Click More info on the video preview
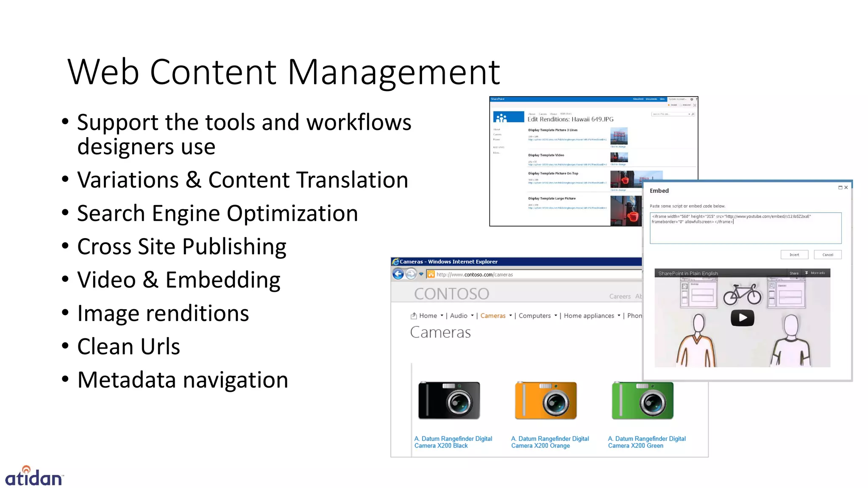868x488 pixels. click(815, 273)
